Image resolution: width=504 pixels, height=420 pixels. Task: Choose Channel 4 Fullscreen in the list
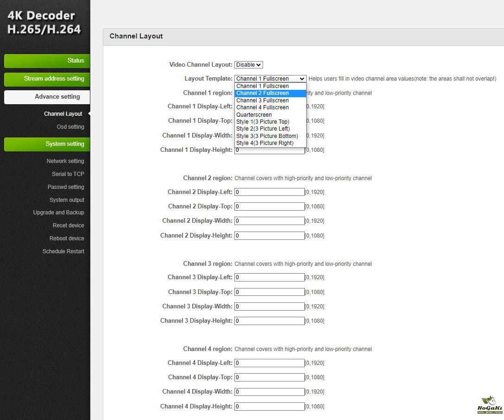[262, 107]
